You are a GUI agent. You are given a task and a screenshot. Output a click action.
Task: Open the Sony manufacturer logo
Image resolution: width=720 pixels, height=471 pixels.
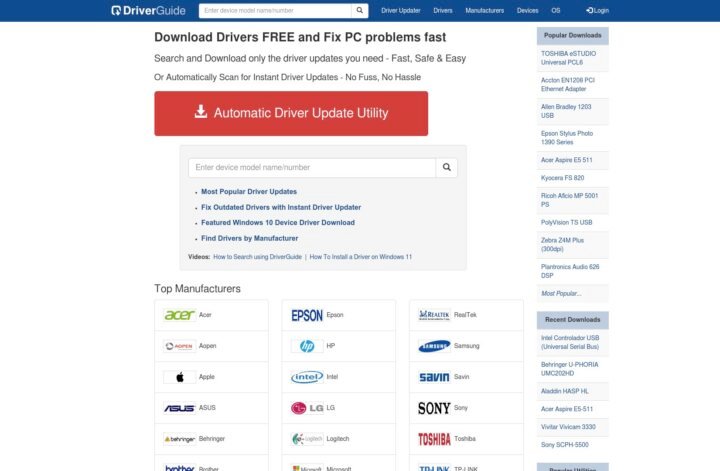(x=434, y=408)
